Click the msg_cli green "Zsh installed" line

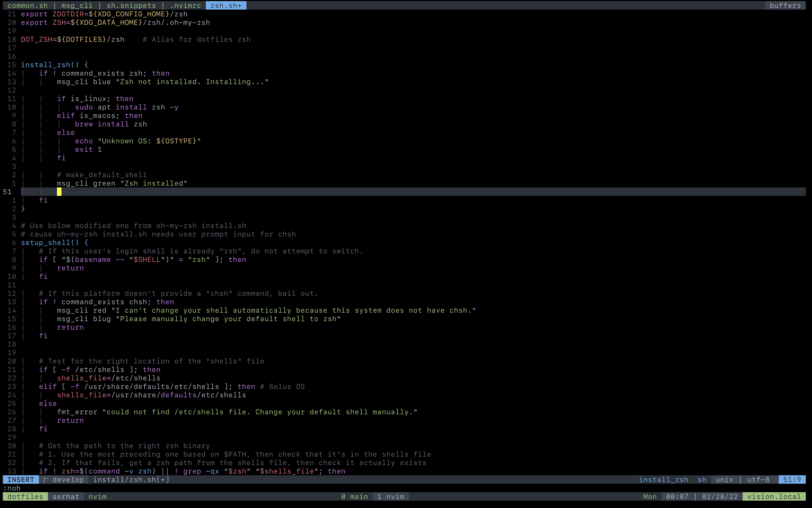(122, 183)
